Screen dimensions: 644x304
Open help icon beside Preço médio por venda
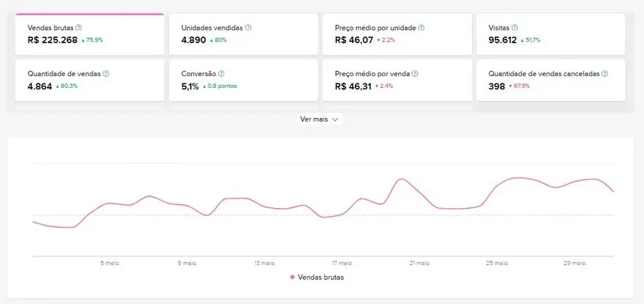pyautogui.click(x=415, y=74)
